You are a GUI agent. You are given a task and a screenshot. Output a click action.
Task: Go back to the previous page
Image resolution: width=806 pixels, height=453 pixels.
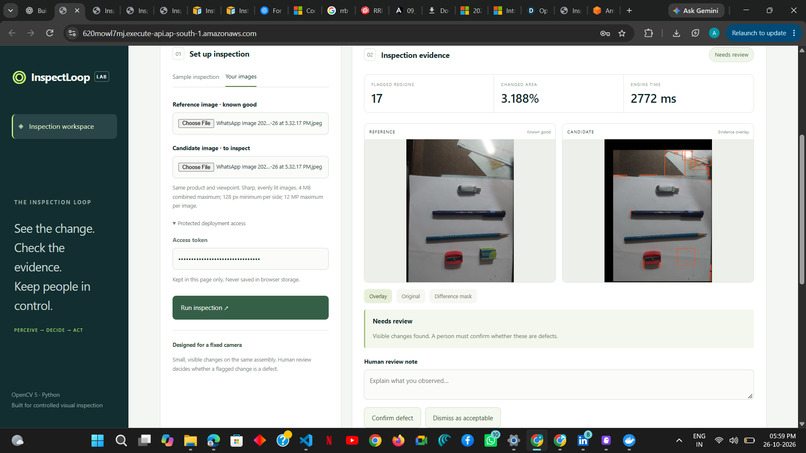pos(12,33)
